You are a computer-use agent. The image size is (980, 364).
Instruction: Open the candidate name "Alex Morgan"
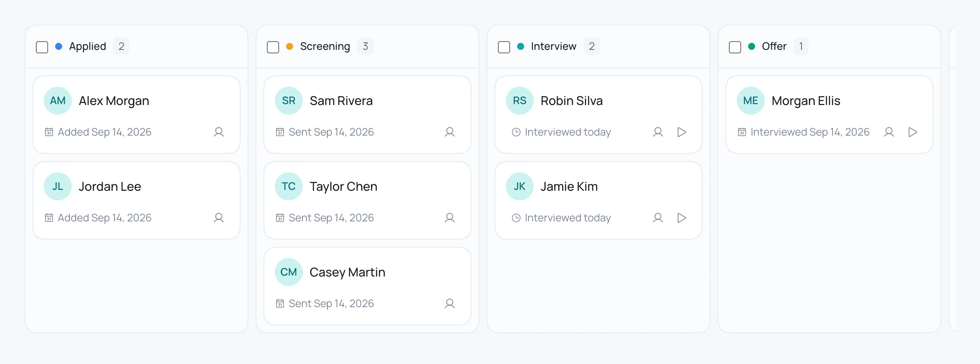point(114,101)
